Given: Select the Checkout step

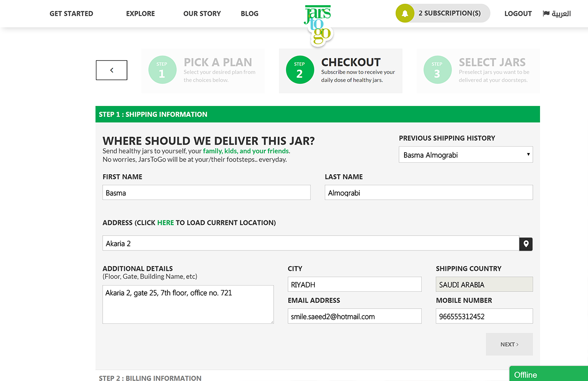Looking at the screenshot, I should tap(341, 71).
